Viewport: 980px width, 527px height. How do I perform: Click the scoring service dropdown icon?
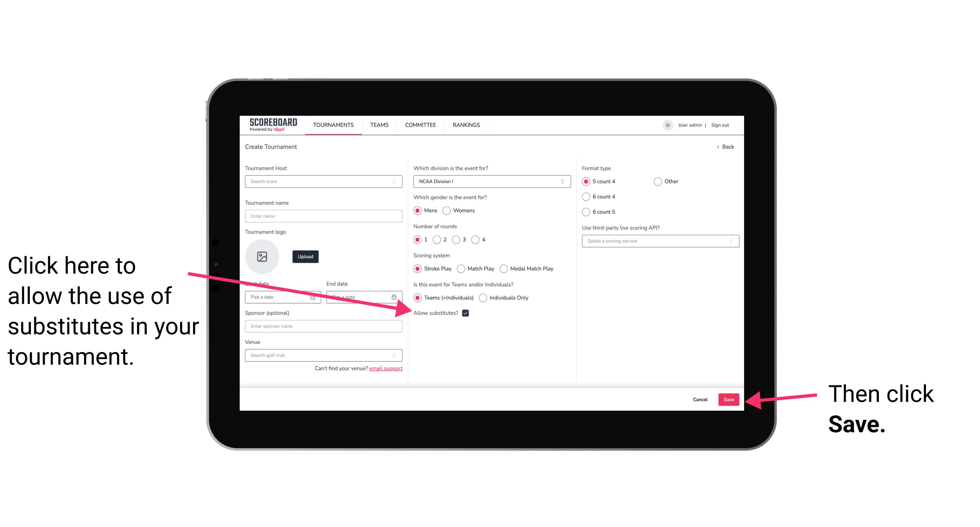(x=733, y=242)
